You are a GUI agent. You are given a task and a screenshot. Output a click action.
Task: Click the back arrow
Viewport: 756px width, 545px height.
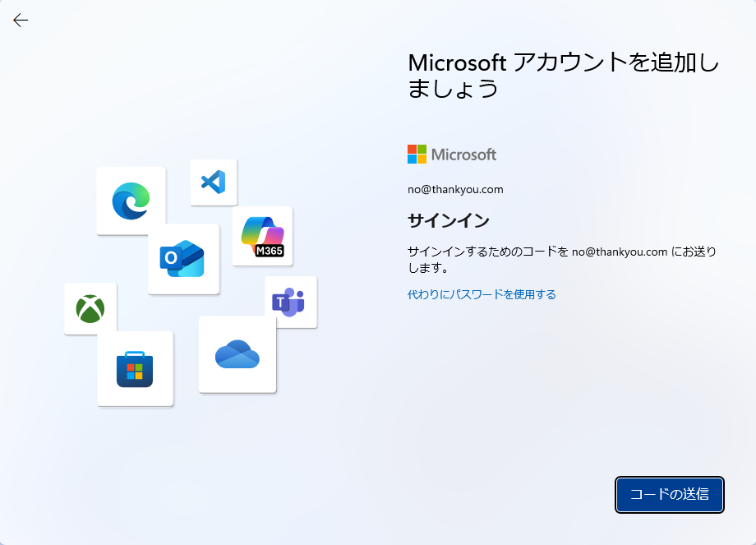coord(21,21)
